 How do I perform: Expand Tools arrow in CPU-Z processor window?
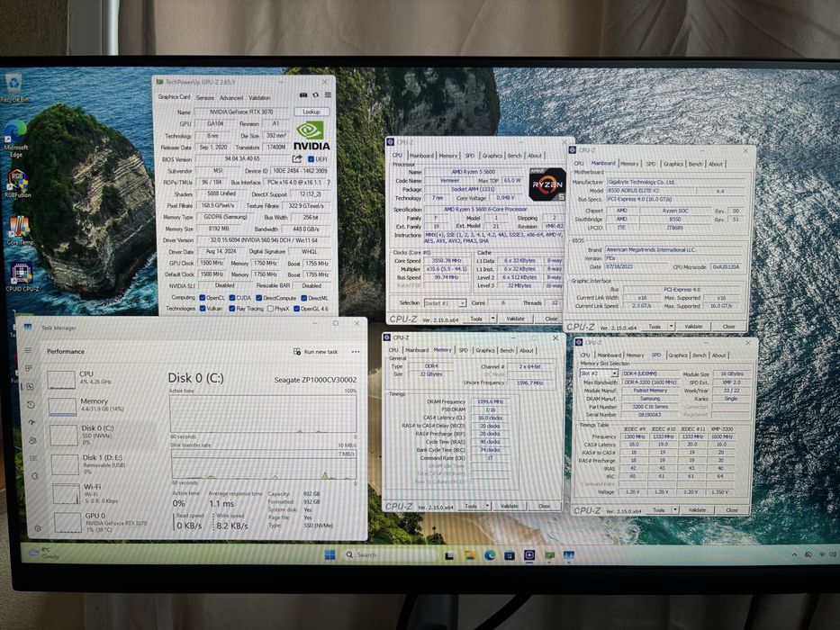pyautogui.click(x=492, y=319)
